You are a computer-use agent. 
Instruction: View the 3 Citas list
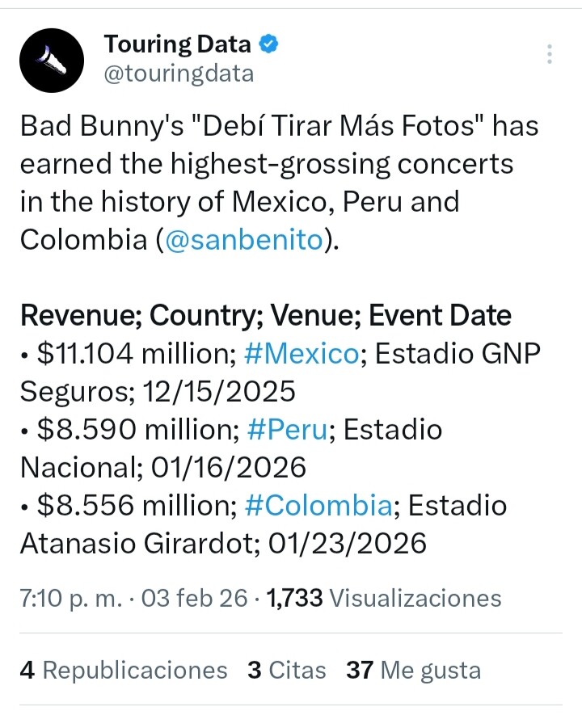pyautogui.click(x=287, y=670)
